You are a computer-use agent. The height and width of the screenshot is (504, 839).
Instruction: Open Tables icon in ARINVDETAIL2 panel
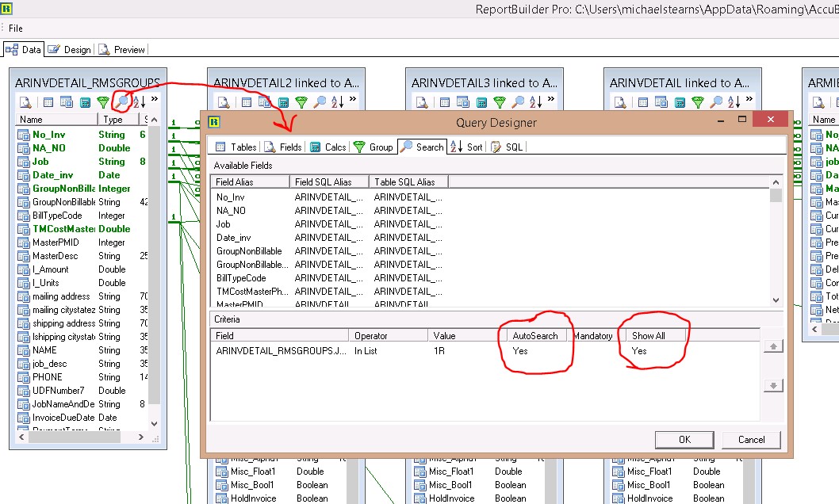(x=247, y=101)
